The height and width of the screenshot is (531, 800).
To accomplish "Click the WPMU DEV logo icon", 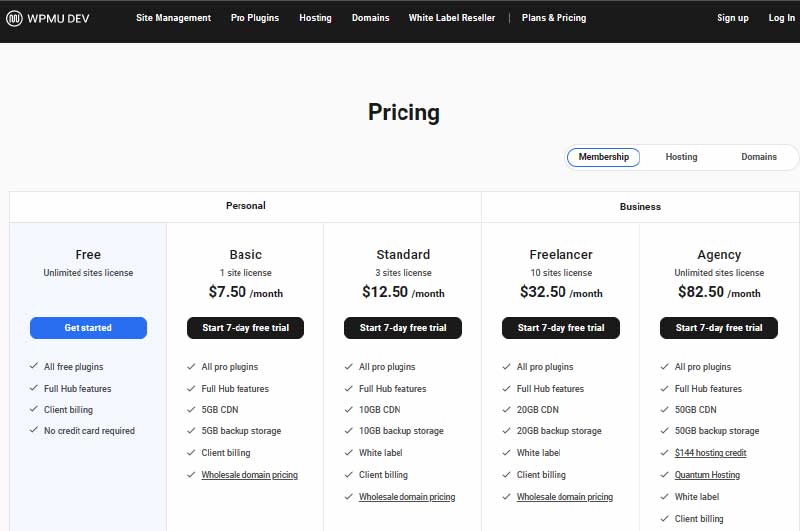I will point(14,18).
